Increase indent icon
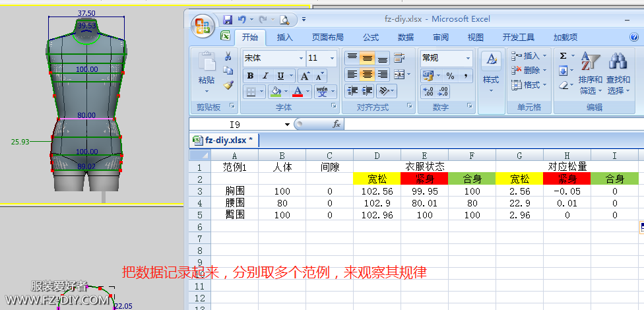 (x=367, y=91)
